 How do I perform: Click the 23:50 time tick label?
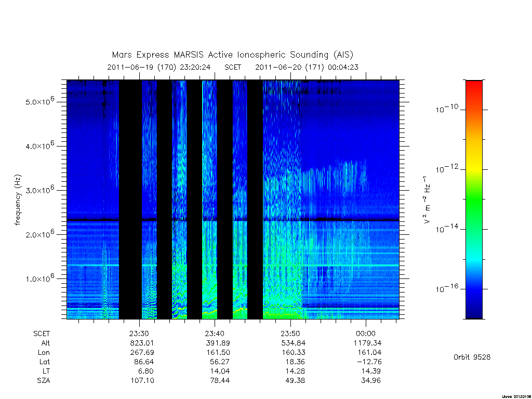tap(290, 334)
